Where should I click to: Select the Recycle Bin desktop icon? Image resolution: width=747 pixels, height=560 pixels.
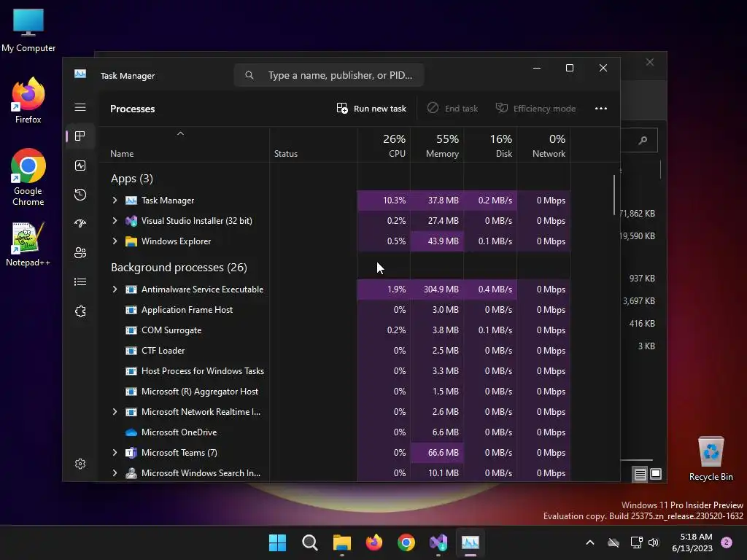click(x=711, y=459)
